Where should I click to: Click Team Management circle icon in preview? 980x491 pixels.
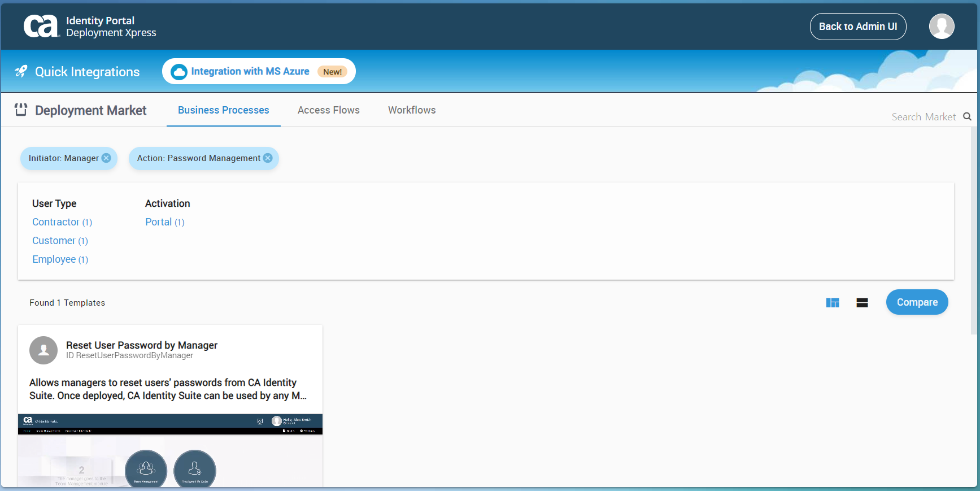coord(146,469)
